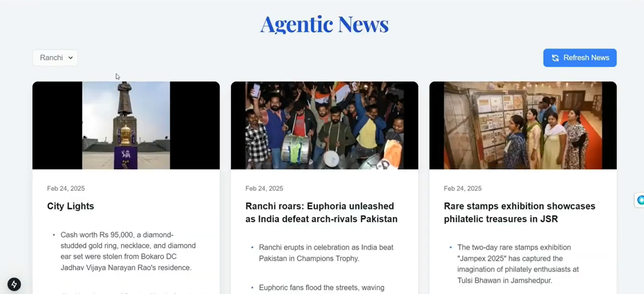Open the stamp exhibition photo

[523, 125]
